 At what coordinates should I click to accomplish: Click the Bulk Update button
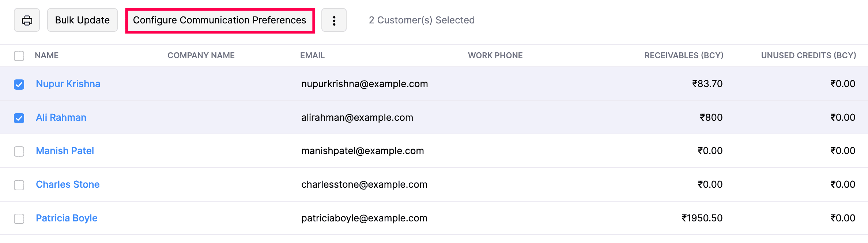pyautogui.click(x=82, y=20)
